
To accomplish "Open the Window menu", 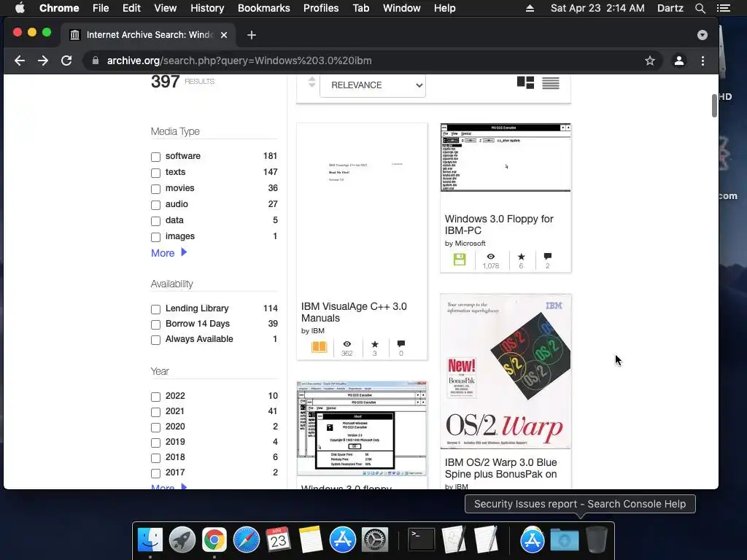I will point(402,8).
